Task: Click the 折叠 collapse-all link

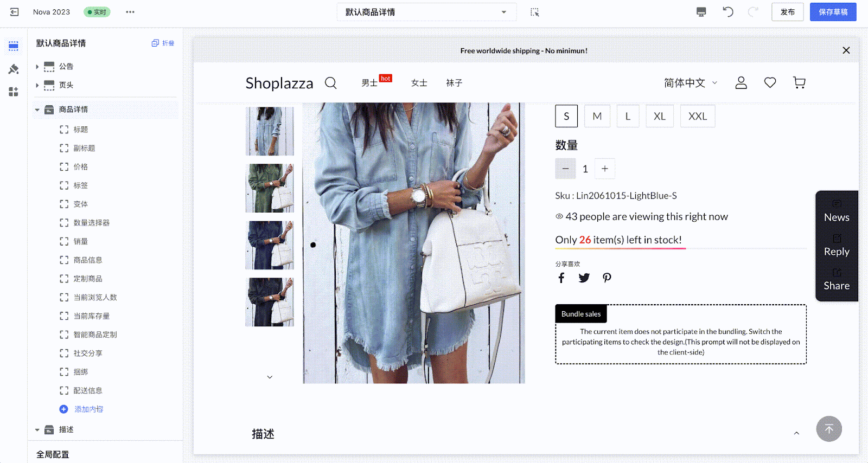Action: click(163, 43)
